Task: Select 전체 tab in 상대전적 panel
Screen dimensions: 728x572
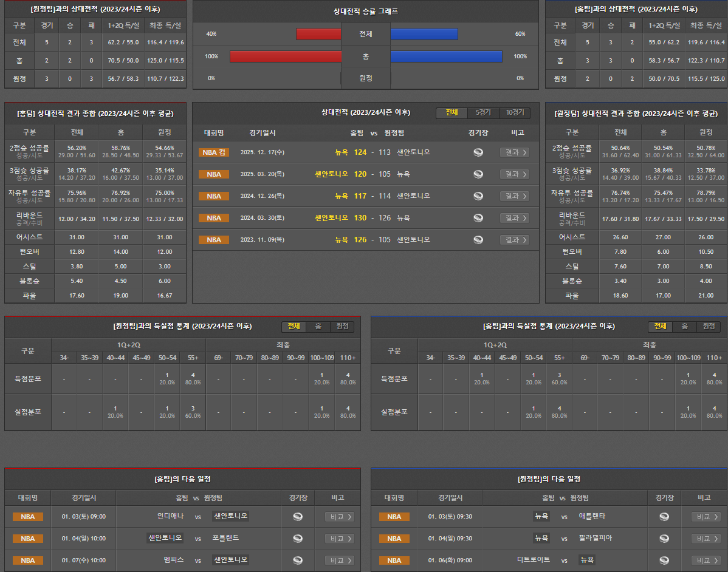Action: (452, 113)
